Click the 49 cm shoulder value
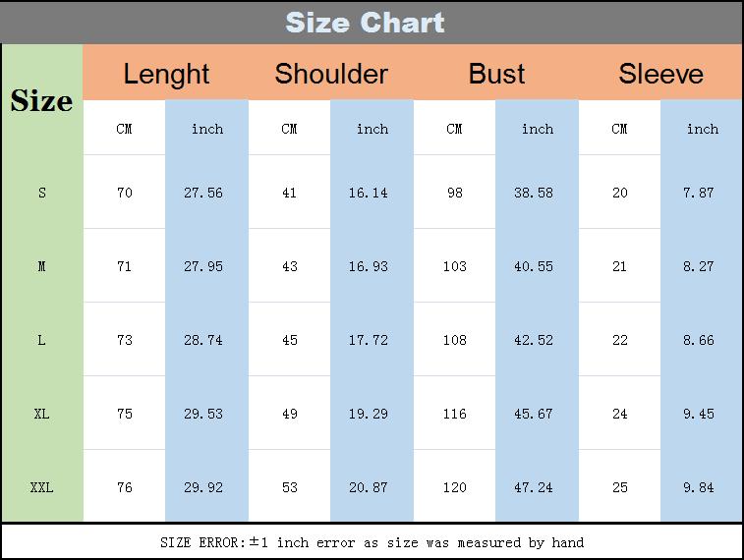744x560 pixels. click(x=289, y=414)
